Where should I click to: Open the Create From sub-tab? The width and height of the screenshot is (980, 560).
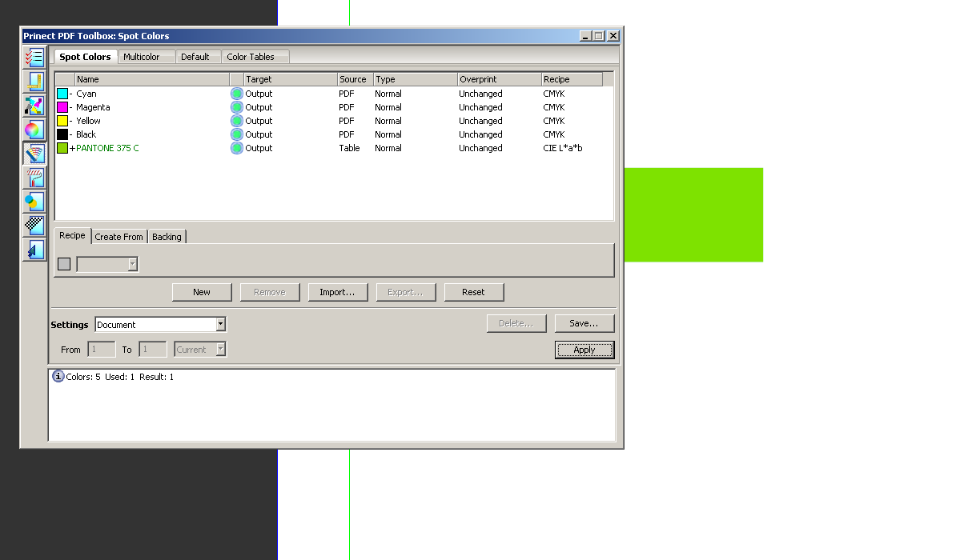[x=118, y=237]
